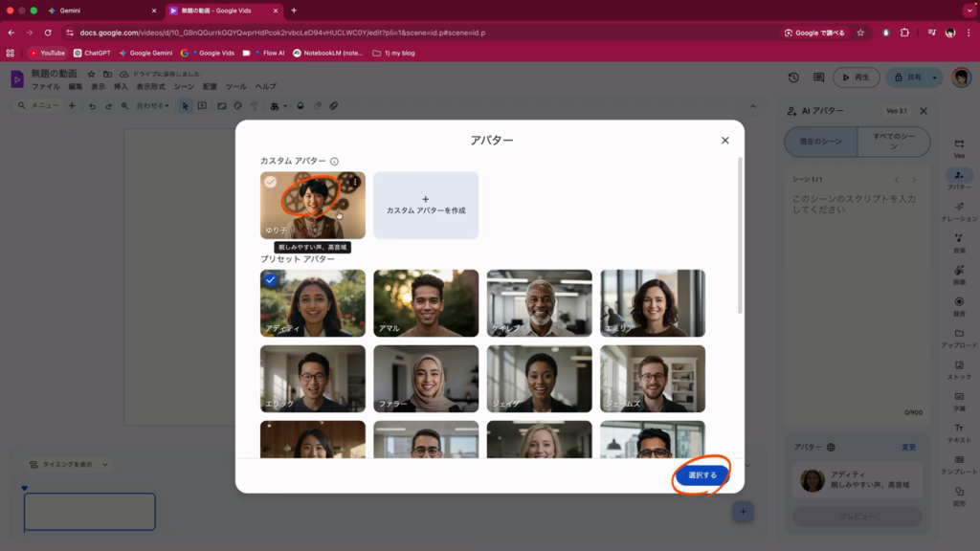Click the avatar dialog's vertical scrollbar

pyautogui.click(x=740, y=239)
